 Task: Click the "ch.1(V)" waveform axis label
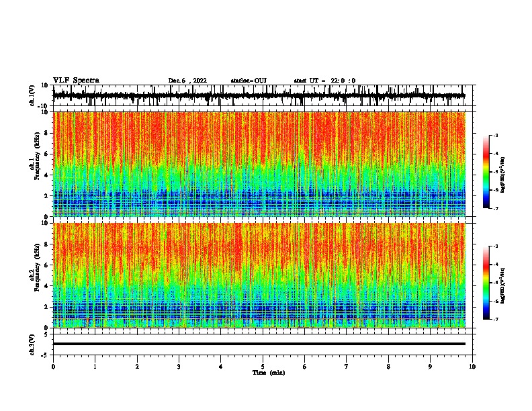(32, 95)
